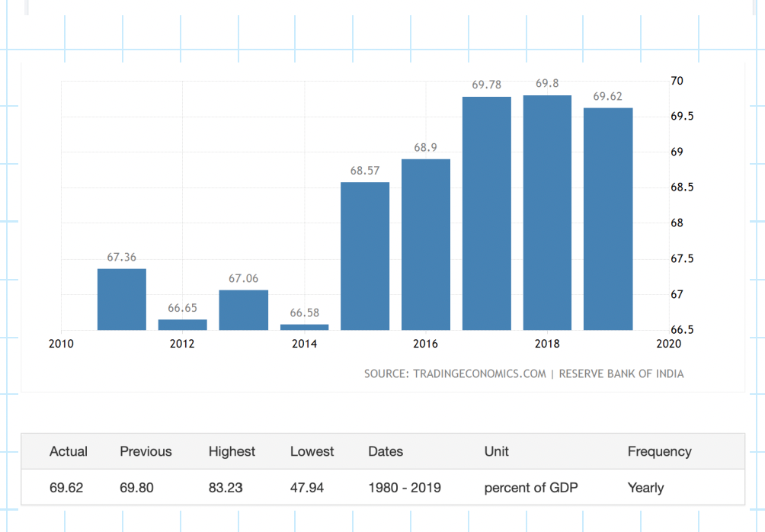Click the bar showing 67.06
Screen dimensions: 765x532
pyautogui.click(x=243, y=310)
